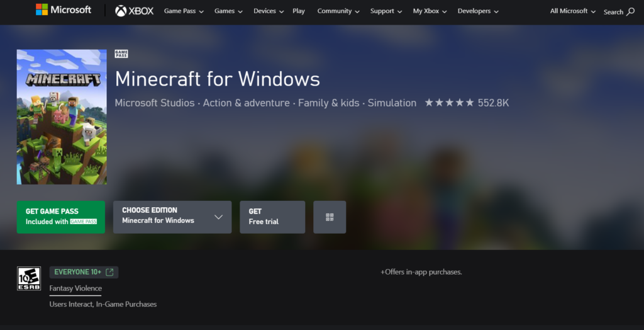This screenshot has width=644, height=330.
Task: Select Play in the navigation bar
Action: tap(299, 11)
